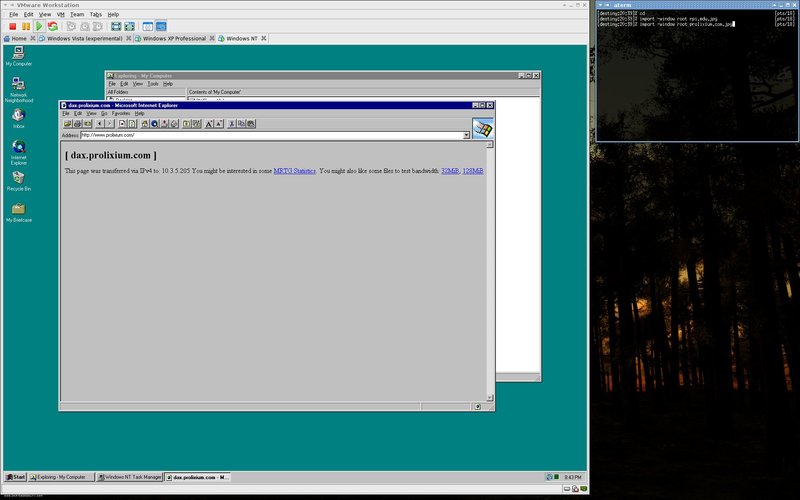Suspend the VM using yellow pause button
Viewport: 800px width, 500px height.
coord(26,27)
